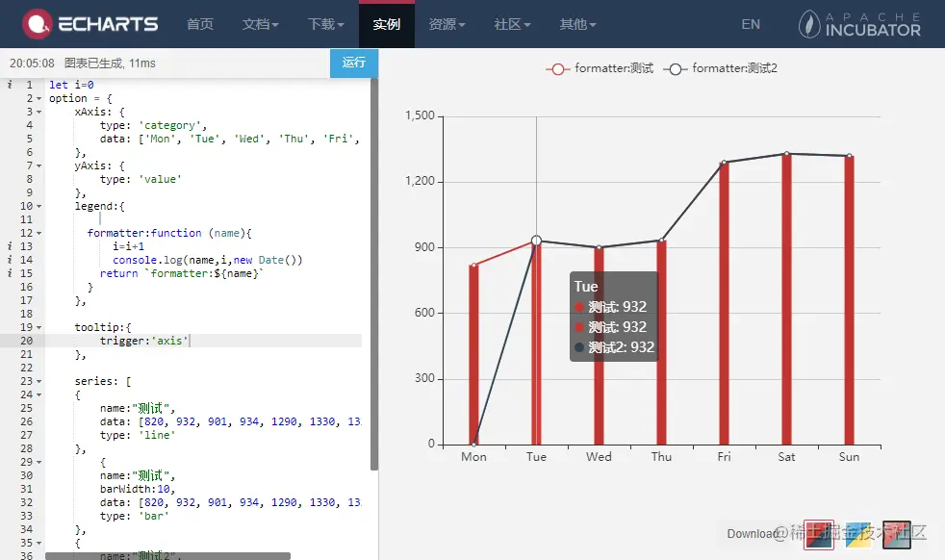Viewport: 945px width, 560px height.
Task: Click the editor horizontal scrollbar
Action: coord(167,556)
